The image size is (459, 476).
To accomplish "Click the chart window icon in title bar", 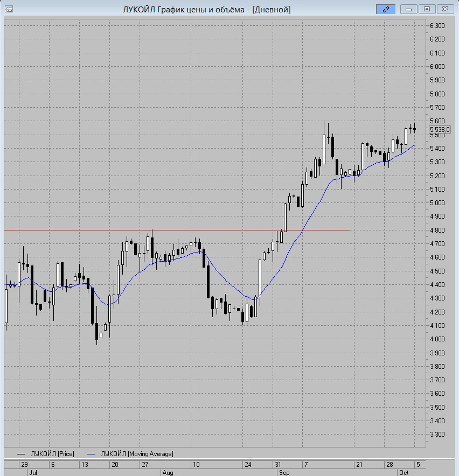I will point(9,9).
